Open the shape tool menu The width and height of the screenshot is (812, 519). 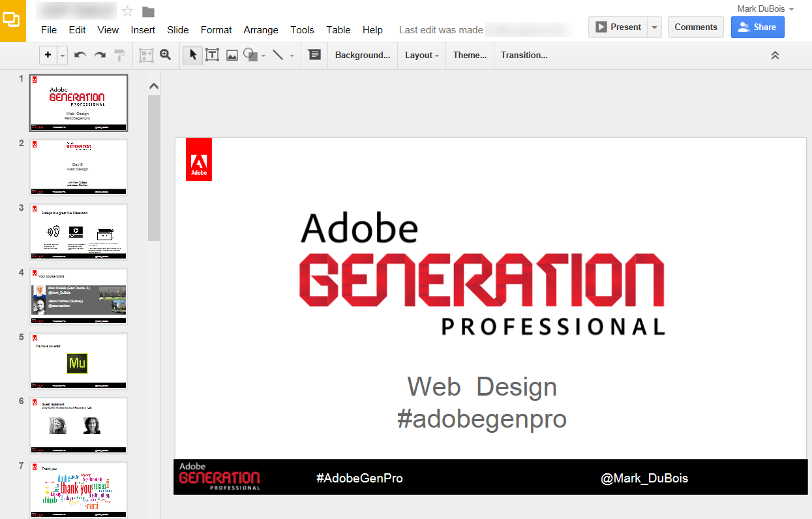point(250,55)
